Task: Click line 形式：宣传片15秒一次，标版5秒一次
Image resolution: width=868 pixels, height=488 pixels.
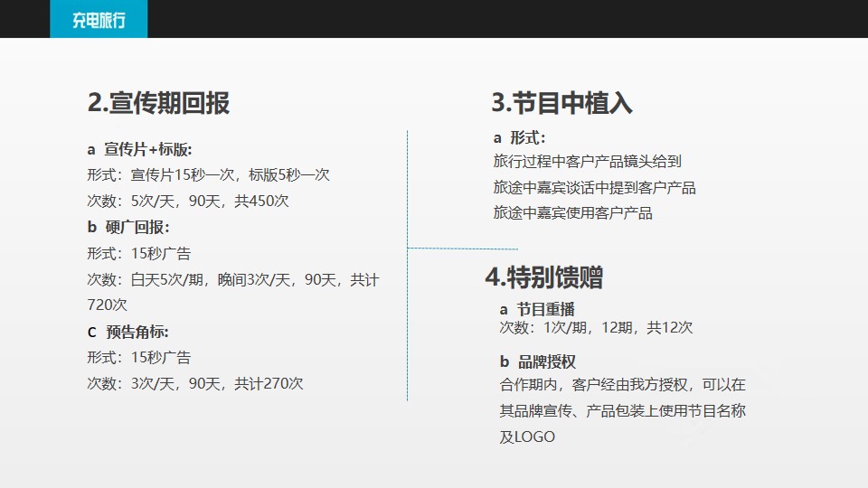Action: click(208, 174)
